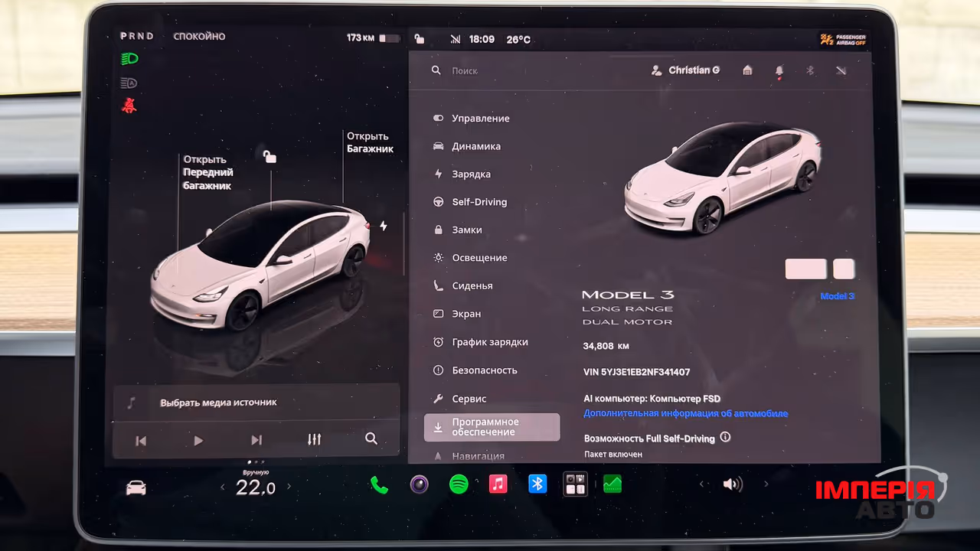Tap the HomeLink garage icon
The height and width of the screenshot is (551, 980).
747,70
